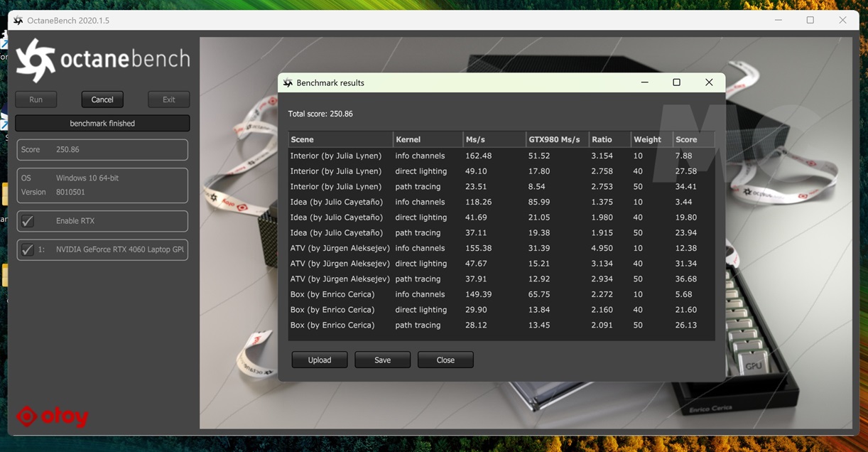Click the otoy logo at bottom left
This screenshot has width=868, height=452.
coord(53,416)
